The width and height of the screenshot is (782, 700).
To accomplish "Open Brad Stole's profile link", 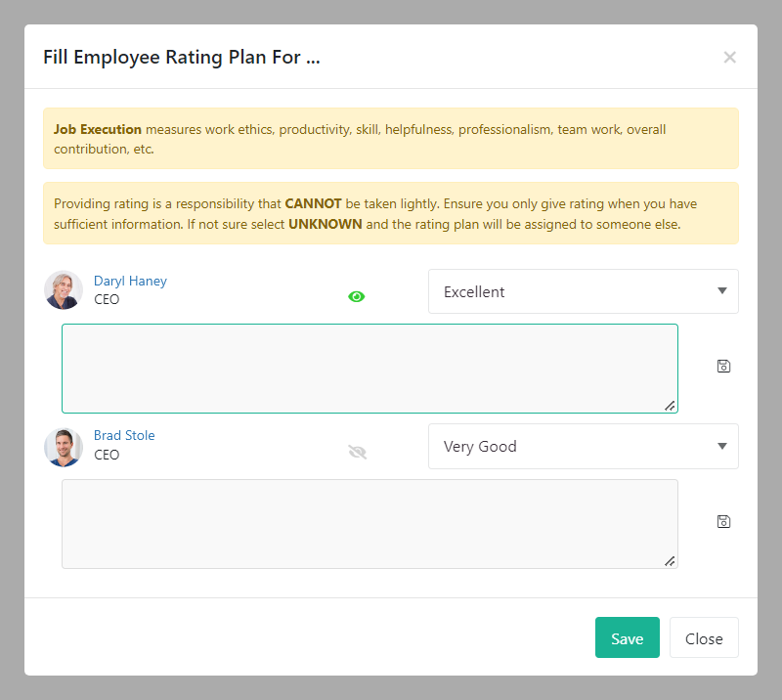I will (124, 436).
